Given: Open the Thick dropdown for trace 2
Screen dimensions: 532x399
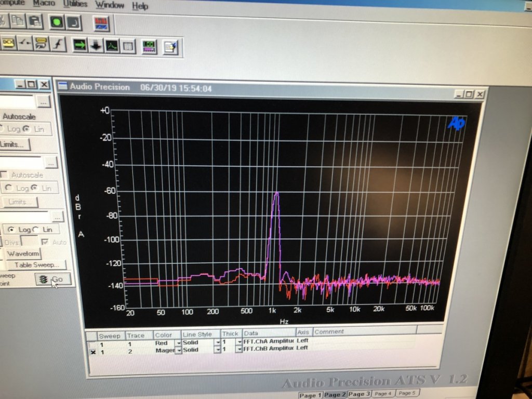Looking at the screenshot, I should tap(239, 349).
